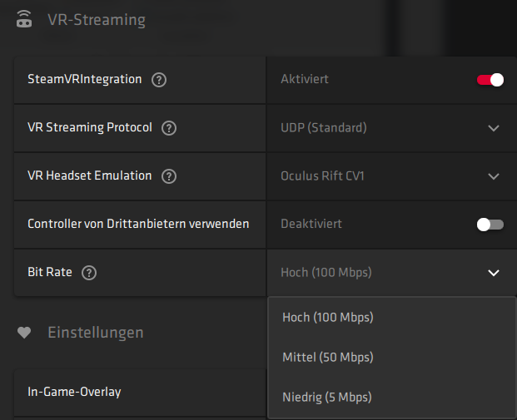Screen dimensions: 517x420
Task: Click the In-Game-Overlay settings row
Action: click(x=74, y=391)
